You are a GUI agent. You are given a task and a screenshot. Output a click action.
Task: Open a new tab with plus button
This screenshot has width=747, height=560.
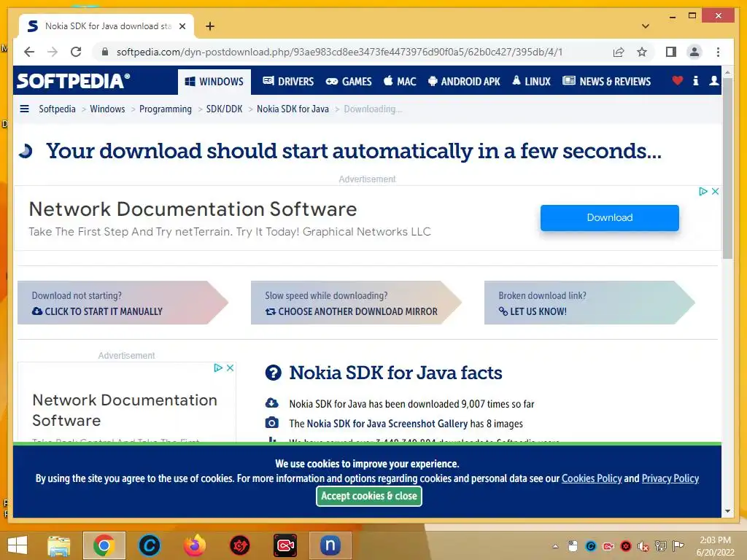(x=210, y=26)
